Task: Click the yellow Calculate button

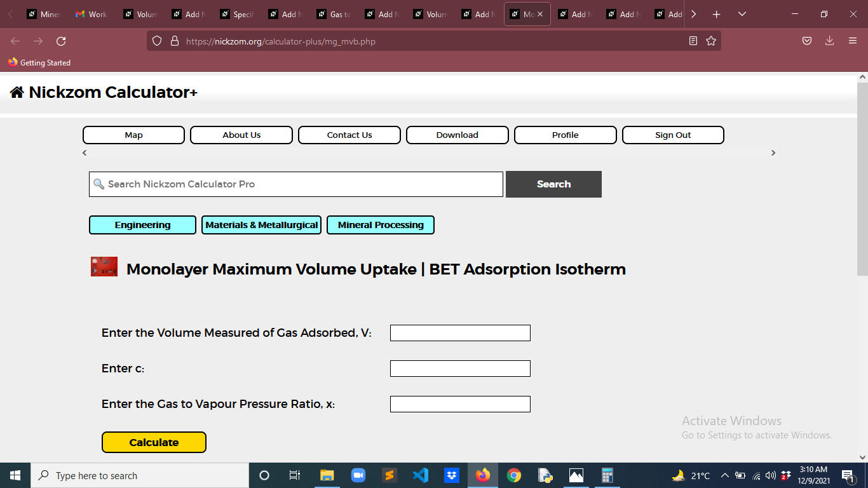Action: (x=154, y=442)
